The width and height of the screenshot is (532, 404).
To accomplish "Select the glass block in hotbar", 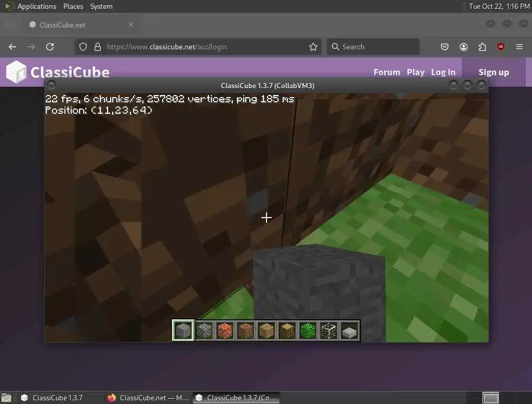I will point(329,330).
